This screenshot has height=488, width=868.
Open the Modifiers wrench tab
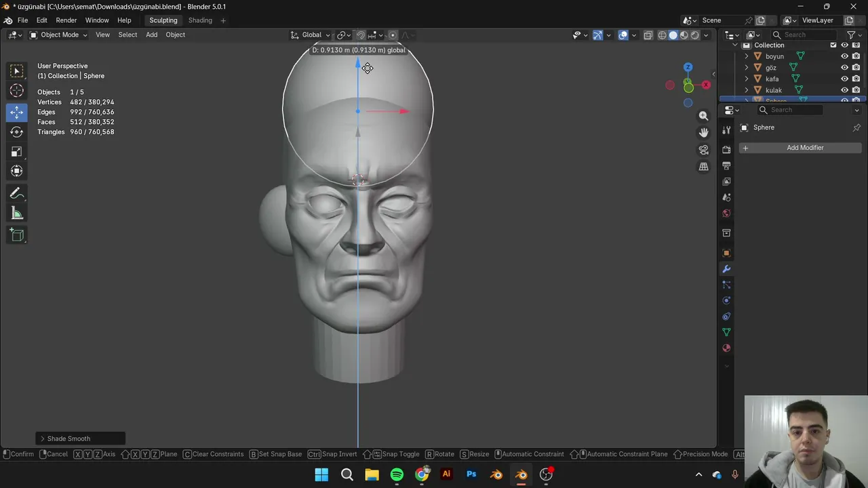click(726, 269)
